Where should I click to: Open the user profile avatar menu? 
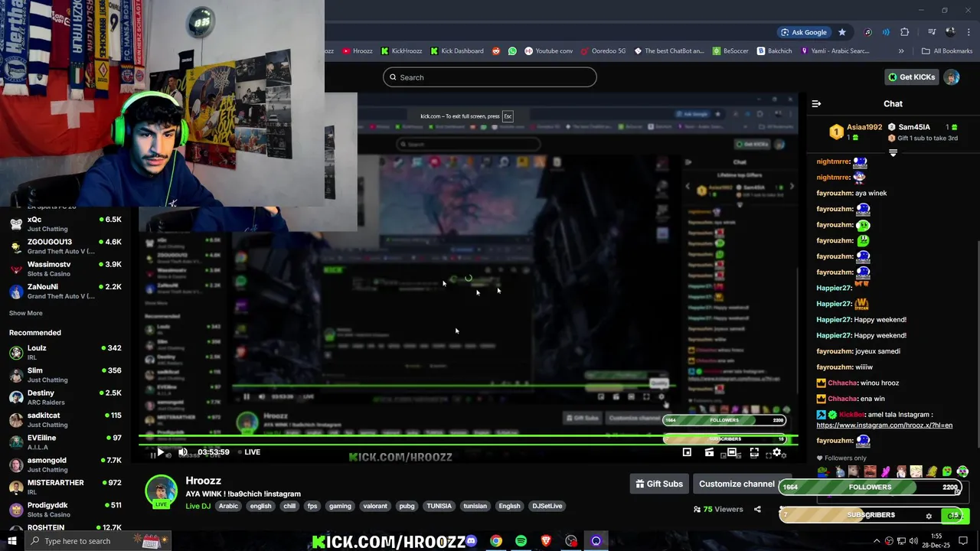[x=952, y=77]
